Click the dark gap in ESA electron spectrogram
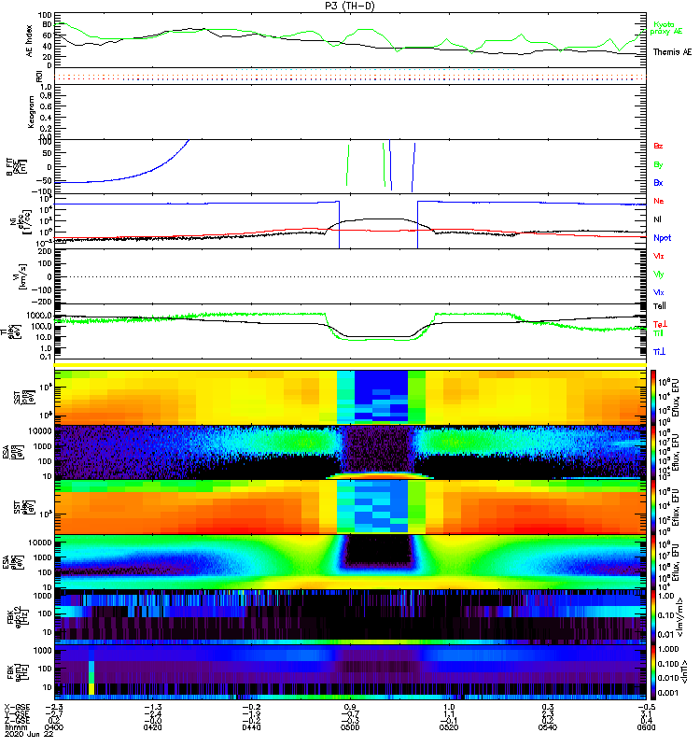Screen dimensions: 700x747 pos(379,550)
